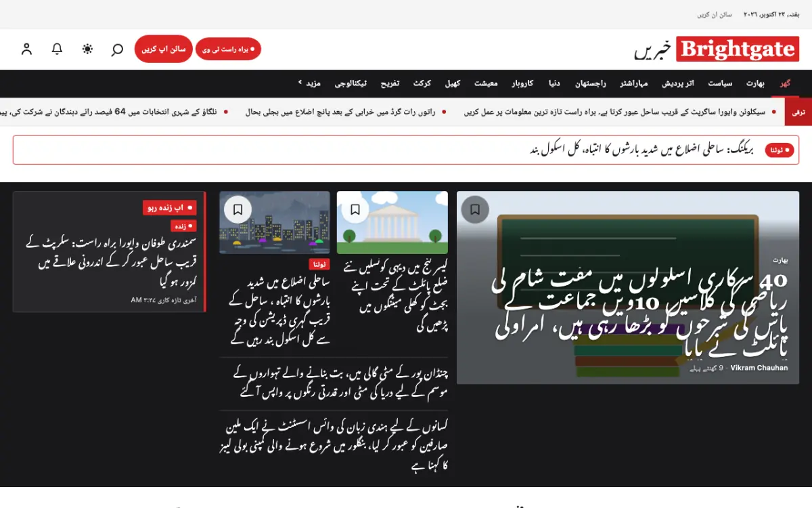
Task: Click the ٹوٹنا badge in breaking banner
Action: pos(780,150)
